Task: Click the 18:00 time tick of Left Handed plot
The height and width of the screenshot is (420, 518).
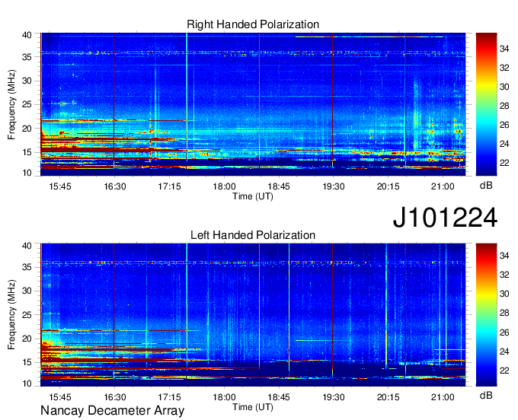Action: pos(224,397)
